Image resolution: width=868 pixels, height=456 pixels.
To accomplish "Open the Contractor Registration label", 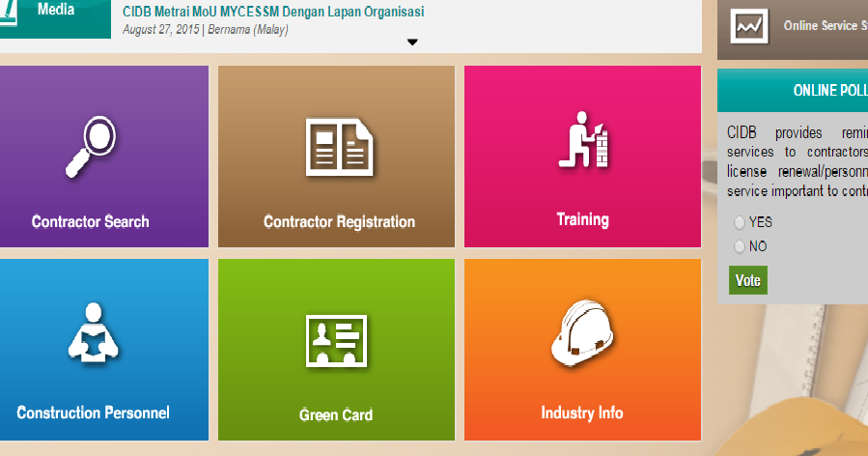I will 339,222.
